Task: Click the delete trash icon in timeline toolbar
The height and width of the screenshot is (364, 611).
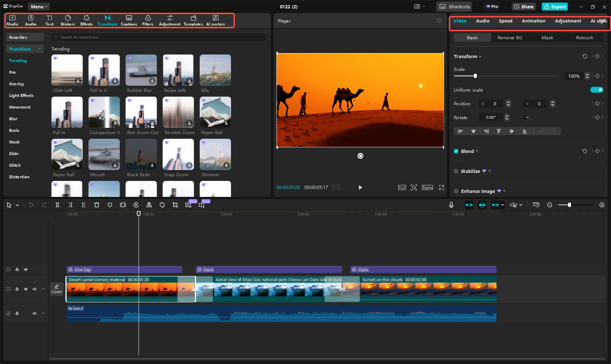Action: click(x=97, y=205)
